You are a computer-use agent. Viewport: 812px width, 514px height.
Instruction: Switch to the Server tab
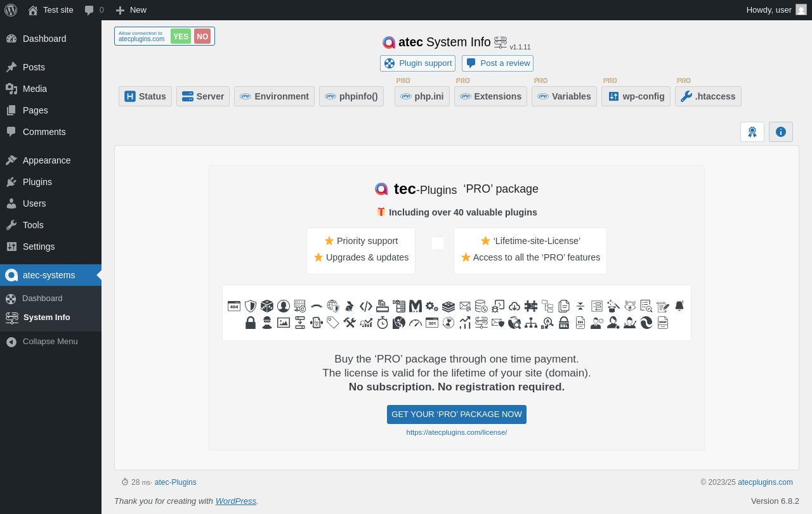point(203,96)
